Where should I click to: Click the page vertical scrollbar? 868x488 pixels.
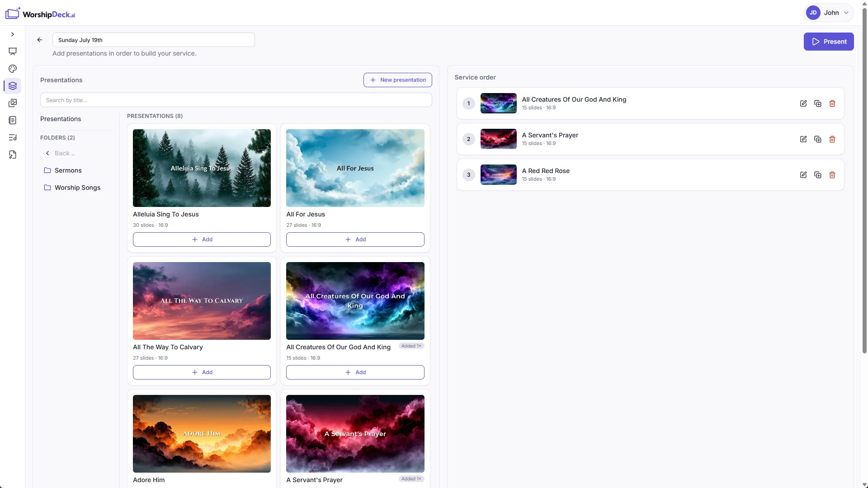point(864,181)
